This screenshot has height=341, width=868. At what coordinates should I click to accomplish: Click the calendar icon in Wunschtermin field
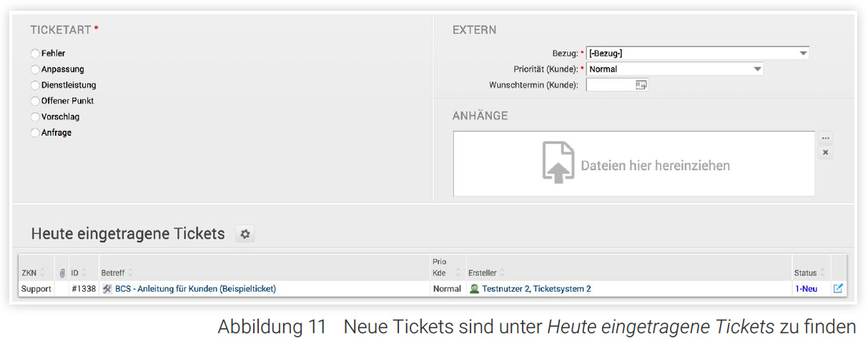641,85
